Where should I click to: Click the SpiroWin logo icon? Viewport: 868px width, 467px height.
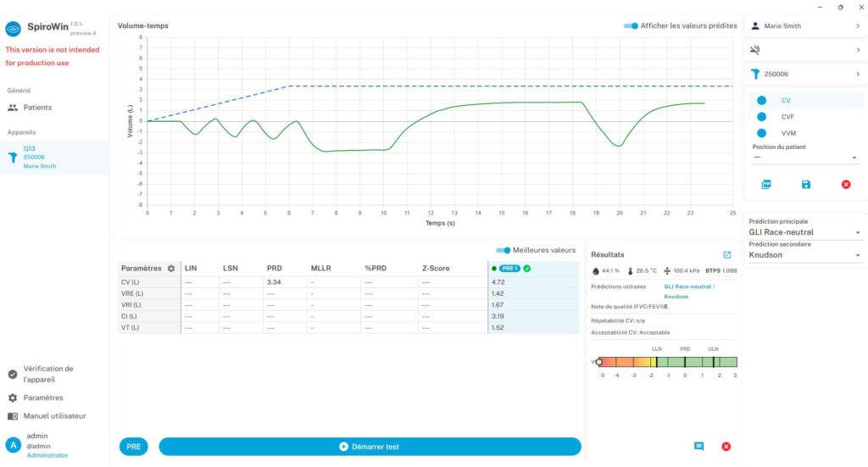click(14, 28)
